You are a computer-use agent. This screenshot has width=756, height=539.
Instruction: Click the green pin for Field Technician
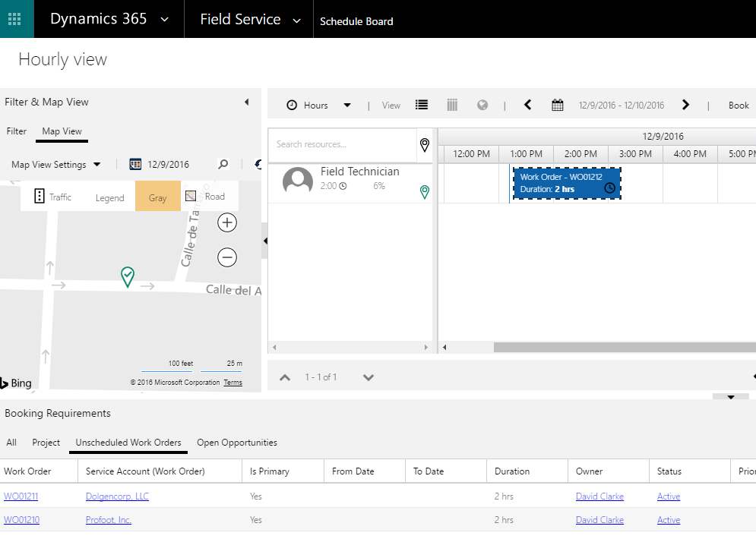425,192
